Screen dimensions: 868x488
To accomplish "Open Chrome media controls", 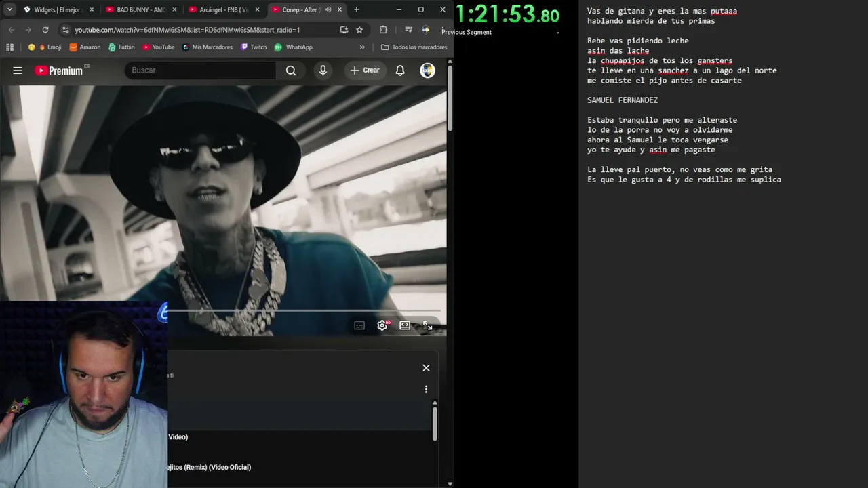I will [x=408, y=30].
